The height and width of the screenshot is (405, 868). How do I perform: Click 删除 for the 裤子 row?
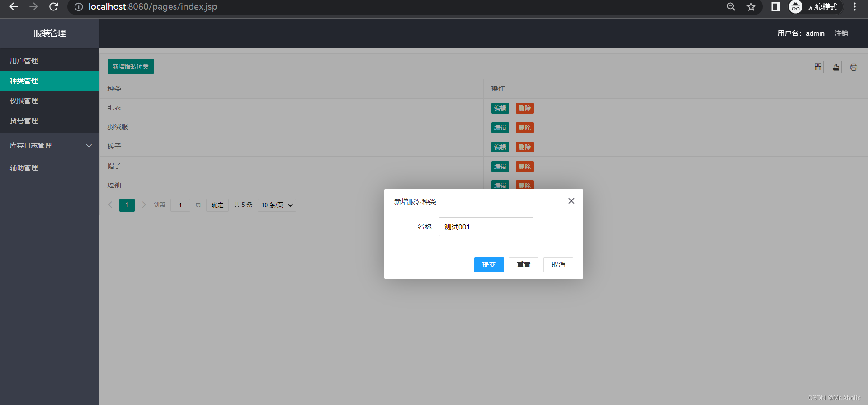[x=525, y=147]
